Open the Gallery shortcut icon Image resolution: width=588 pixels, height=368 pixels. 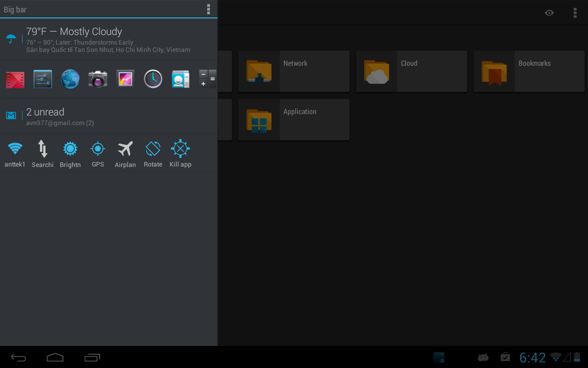tap(125, 79)
